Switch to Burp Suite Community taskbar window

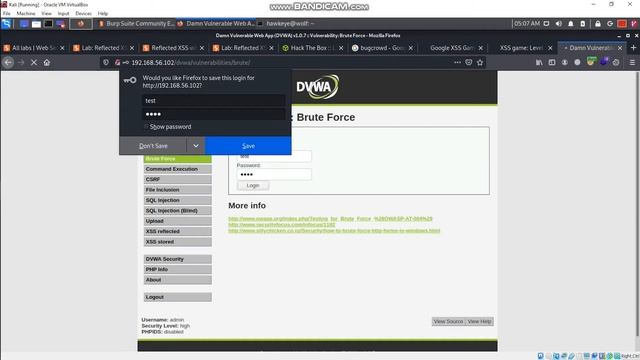coord(136,24)
